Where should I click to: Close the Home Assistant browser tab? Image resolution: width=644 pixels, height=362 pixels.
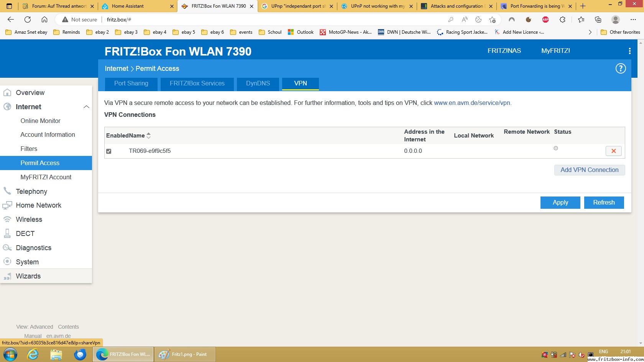click(x=172, y=6)
